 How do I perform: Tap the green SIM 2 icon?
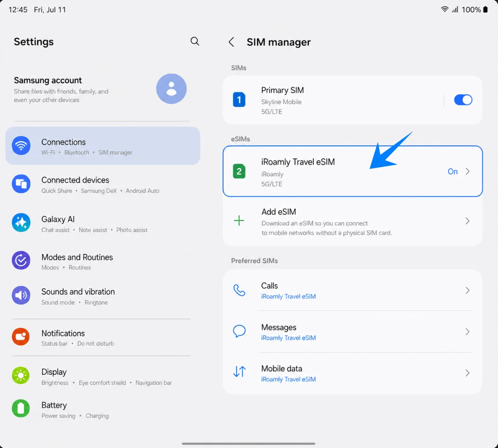point(239,171)
